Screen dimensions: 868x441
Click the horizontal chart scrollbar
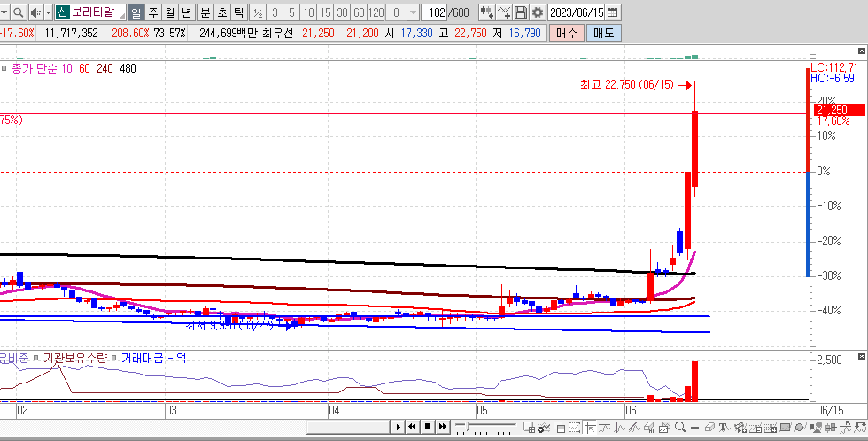point(348,427)
